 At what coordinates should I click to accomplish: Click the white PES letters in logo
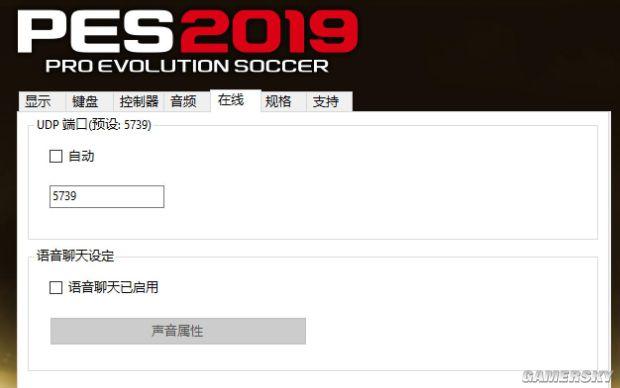[97, 32]
